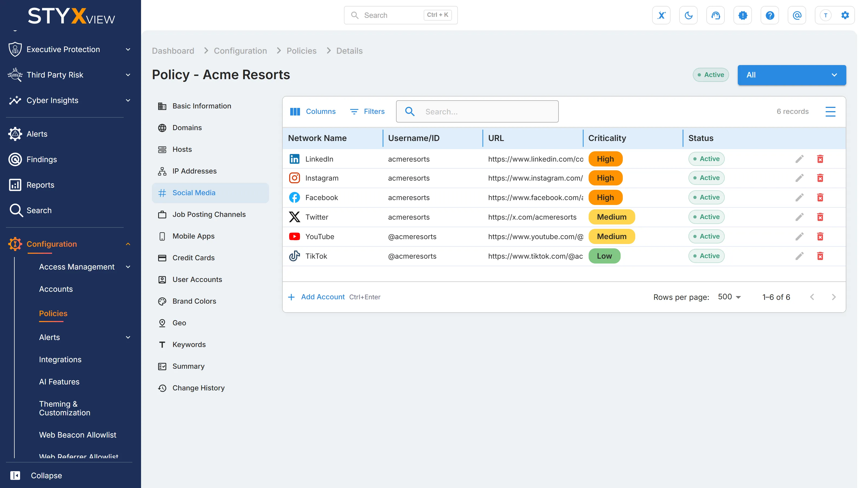868x488 pixels.
Task: Expand Third Party Risk menu
Action: point(69,75)
